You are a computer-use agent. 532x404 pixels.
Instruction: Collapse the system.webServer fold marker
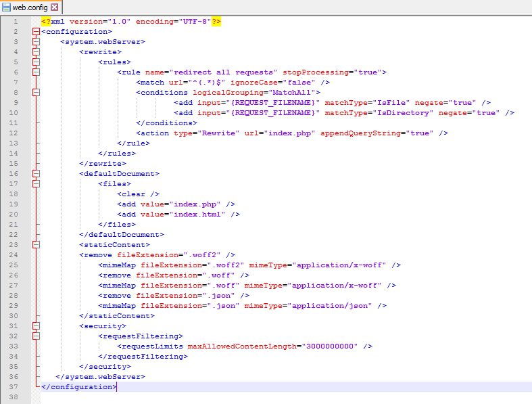37,42
